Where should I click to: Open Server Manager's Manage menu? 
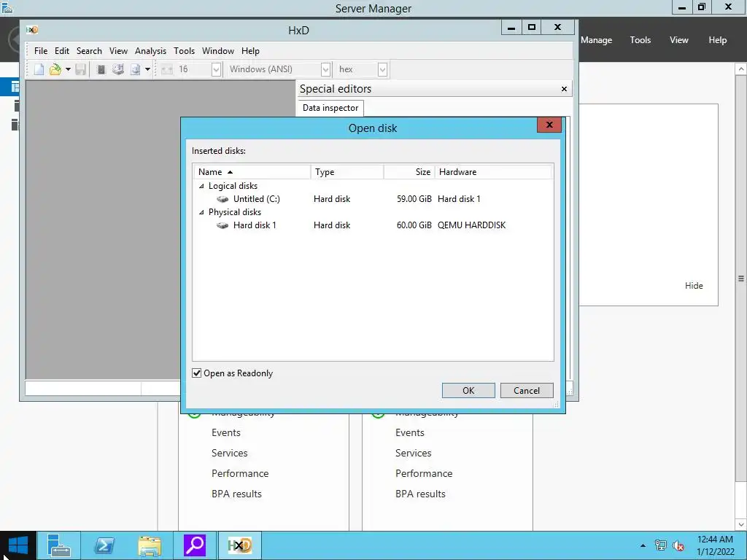click(596, 40)
